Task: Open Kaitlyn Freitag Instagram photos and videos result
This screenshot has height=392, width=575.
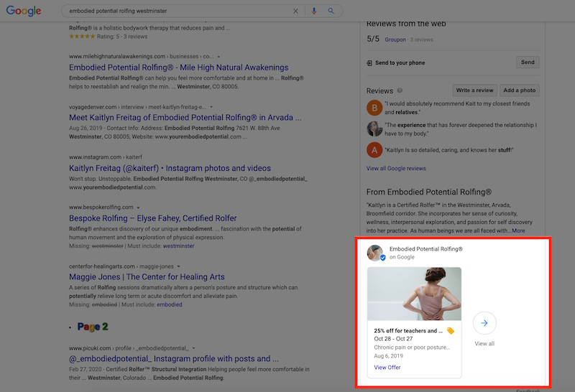Action: point(170,168)
